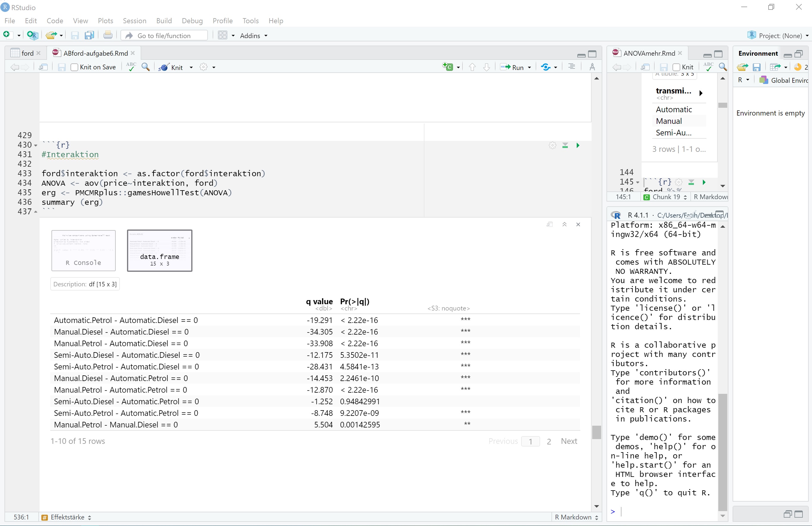812x526 pixels.
Task: Click the R Markdown file type selector
Action: [576, 517]
